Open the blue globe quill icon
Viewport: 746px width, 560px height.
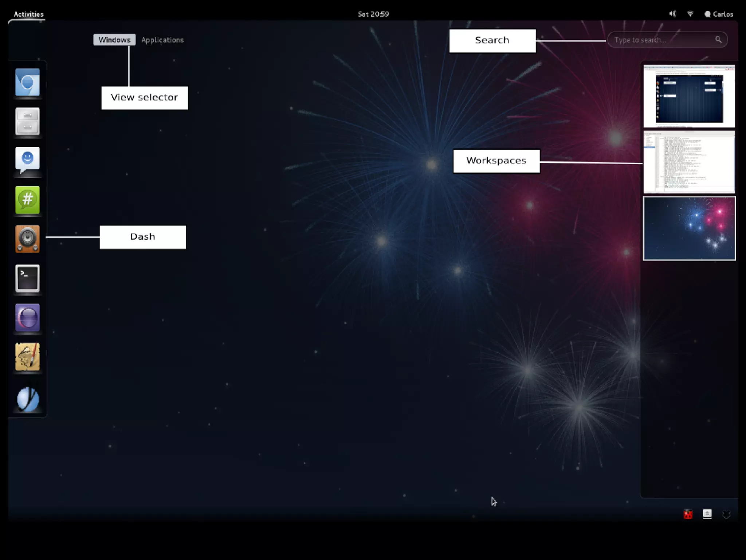click(x=27, y=399)
